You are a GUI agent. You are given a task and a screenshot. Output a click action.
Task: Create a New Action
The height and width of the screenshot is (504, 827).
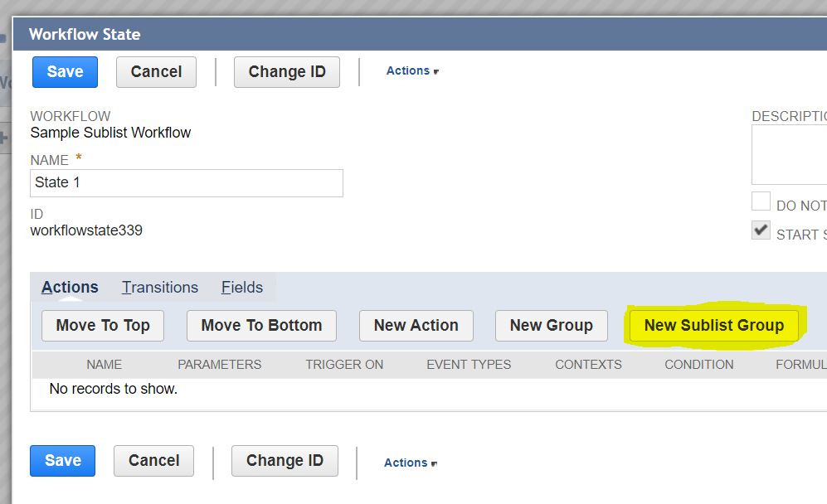pos(416,326)
